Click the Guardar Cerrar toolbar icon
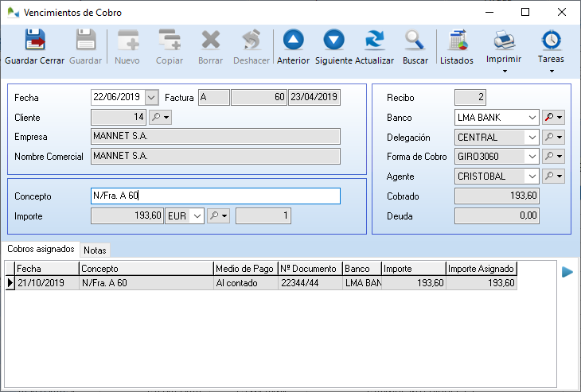Viewport: 581px width, 392px height. tap(35, 41)
